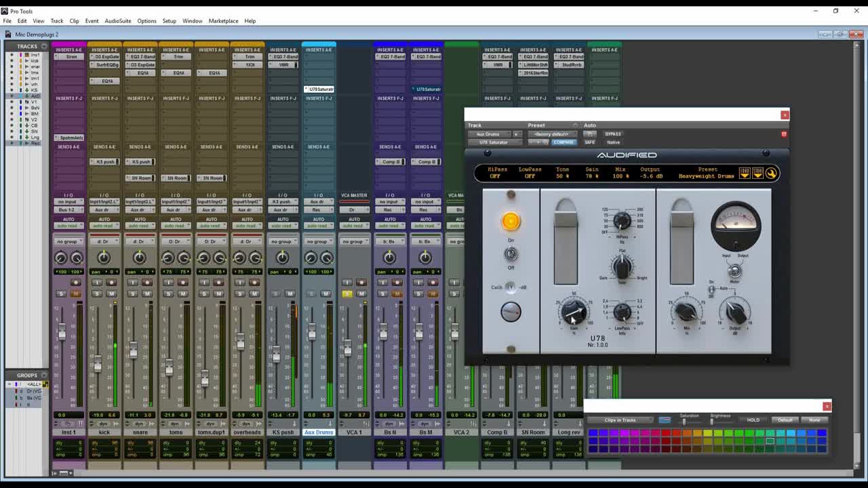This screenshot has width=868, height=488.
Task: Click the red target icon in plugin header
Action: (784, 134)
